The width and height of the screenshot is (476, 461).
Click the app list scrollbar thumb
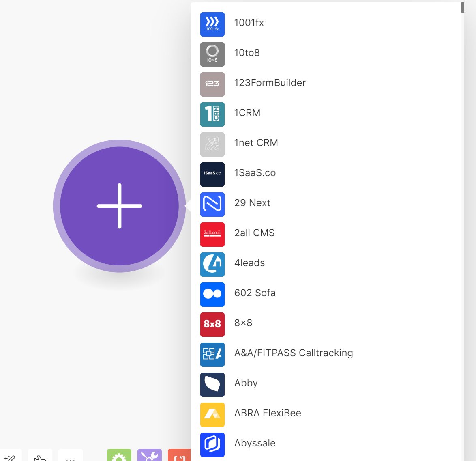coord(463,8)
